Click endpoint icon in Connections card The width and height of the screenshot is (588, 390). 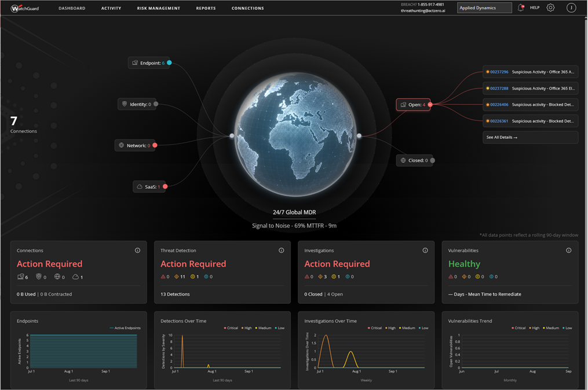click(21, 277)
